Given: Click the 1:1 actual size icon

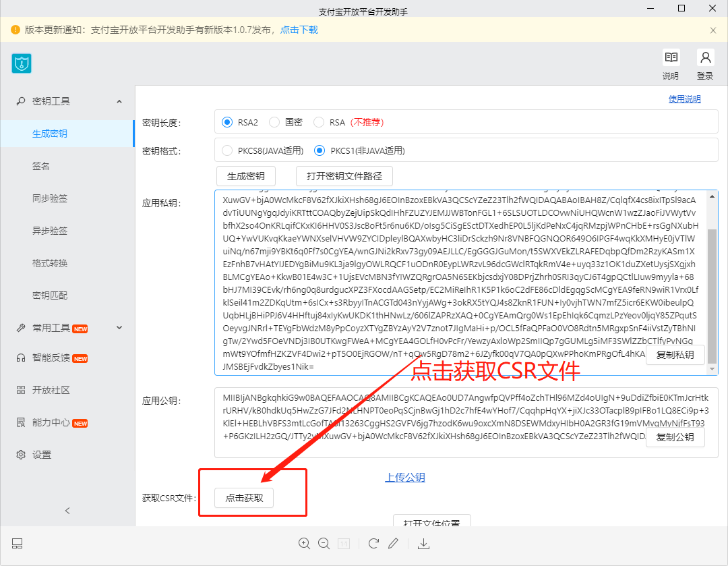Looking at the screenshot, I should pyautogui.click(x=344, y=544).
